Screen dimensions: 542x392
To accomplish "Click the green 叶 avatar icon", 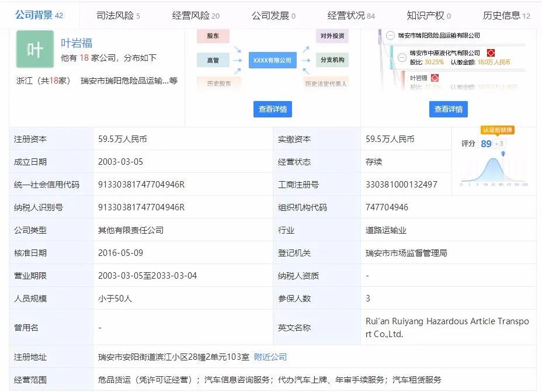I will [35, 49].
